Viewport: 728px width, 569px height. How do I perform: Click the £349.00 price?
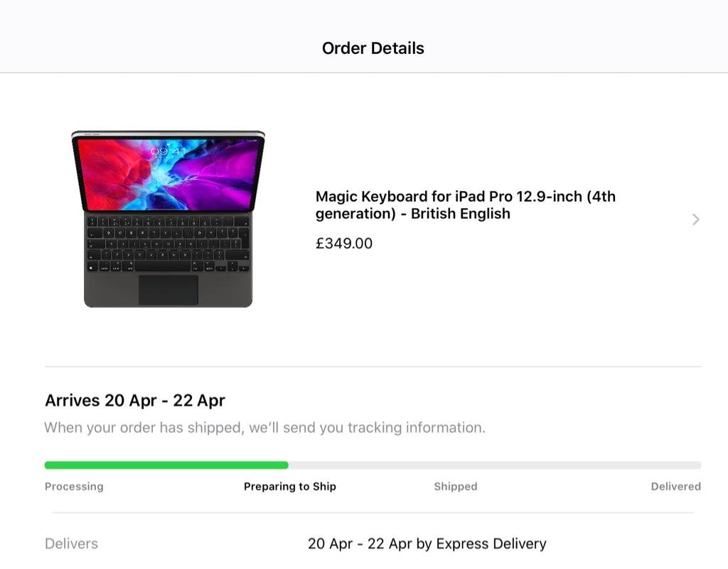[x=344, y=244]
